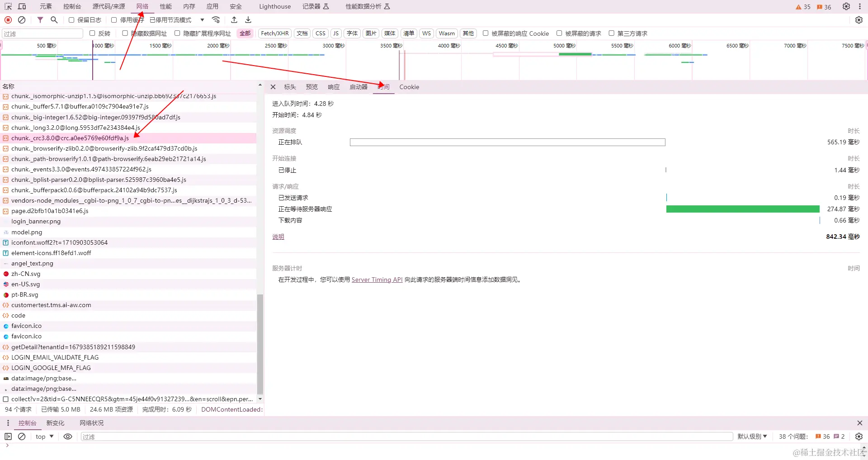Click the request list vertical scrollbar thumb
This screenshot has width=868, height=460.
point(260,344)
